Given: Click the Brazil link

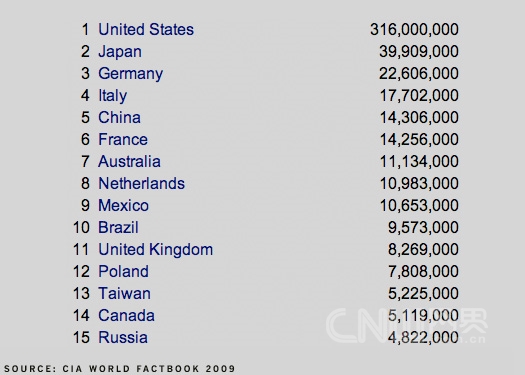Looking at the screenshot, I should [x=118, y=228].
